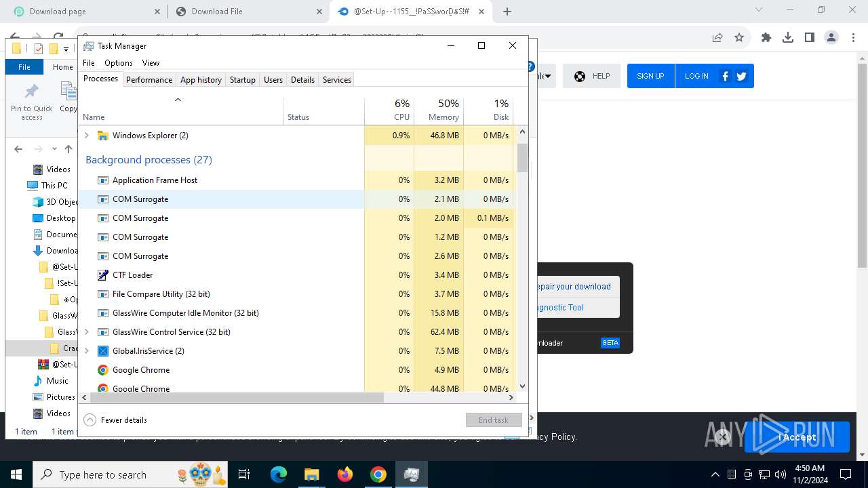Open the Edge browser from taskbar

pos(279,474)
